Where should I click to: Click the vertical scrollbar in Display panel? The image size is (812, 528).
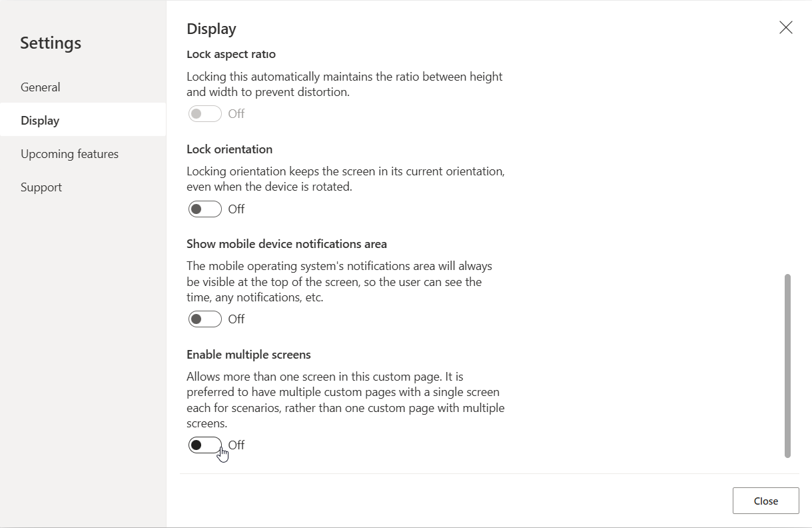[787, 365]
